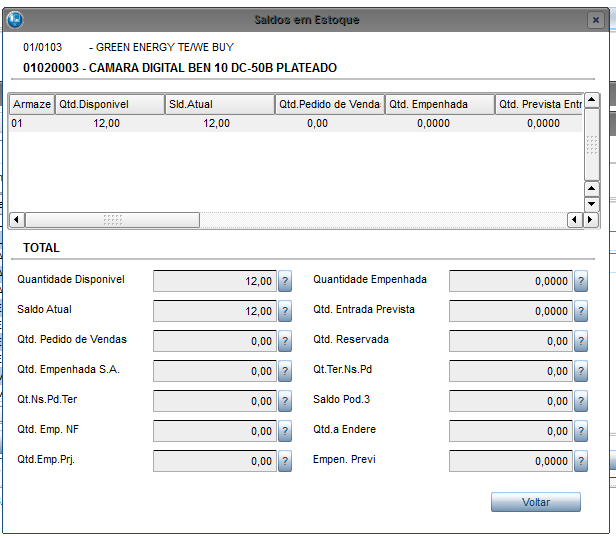The height and width of the screenshot is (538, 616).
Task: Click help icon for Qtd.a Endere
Action: (x=581, y=431)
